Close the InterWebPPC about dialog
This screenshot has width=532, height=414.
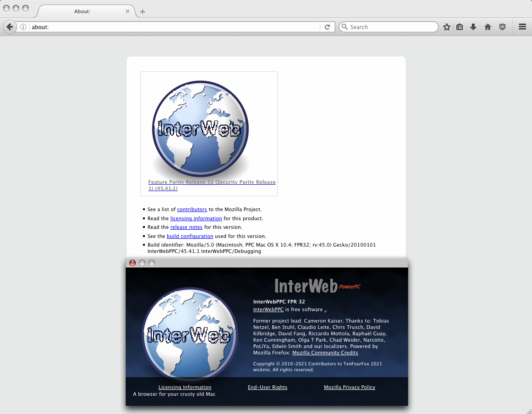(133, 263)
